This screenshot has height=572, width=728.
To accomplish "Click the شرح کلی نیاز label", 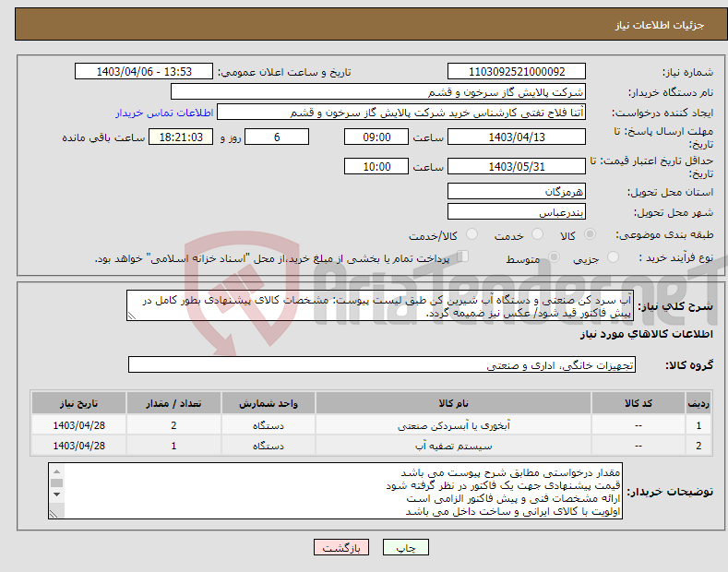I will (675, 306).
